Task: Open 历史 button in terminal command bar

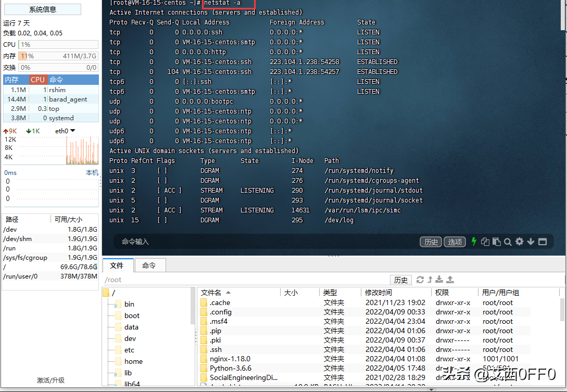Action: (x=431, y=242)
